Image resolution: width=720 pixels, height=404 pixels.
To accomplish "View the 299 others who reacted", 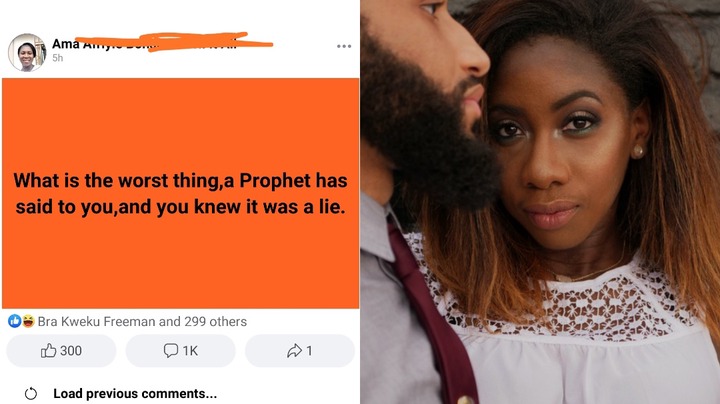I will point(215,321).
